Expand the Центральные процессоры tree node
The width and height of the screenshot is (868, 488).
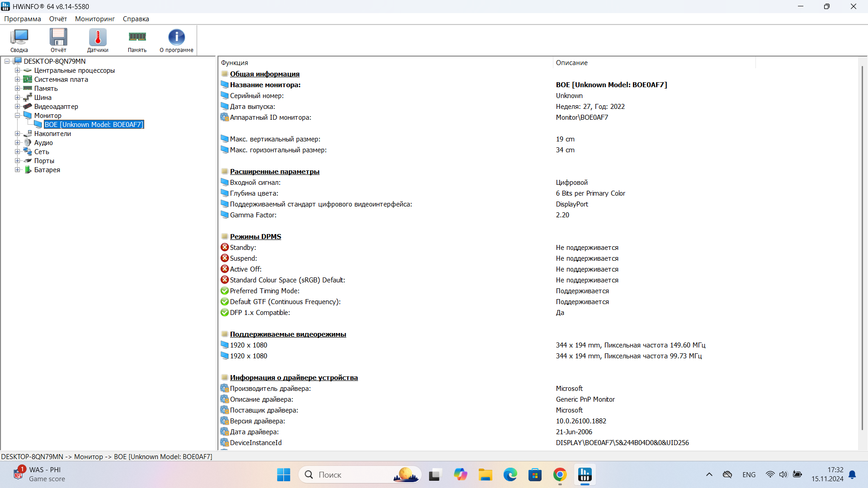pyautogui.click(x=17, y=70)
